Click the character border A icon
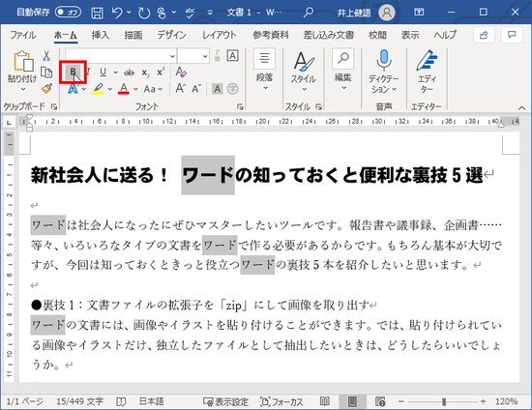 click(x=233, y=56)
